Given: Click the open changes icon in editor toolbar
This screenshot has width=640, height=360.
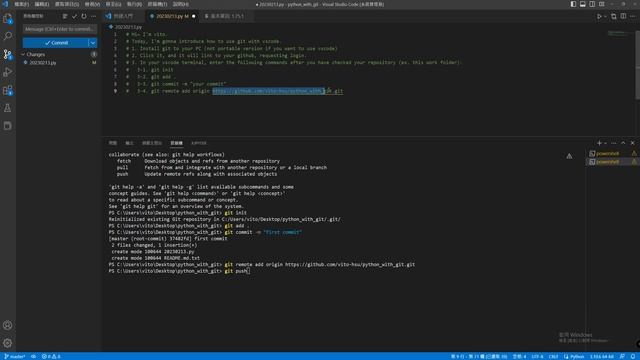Looking at the screenshot, I should (x=614, y=16).
